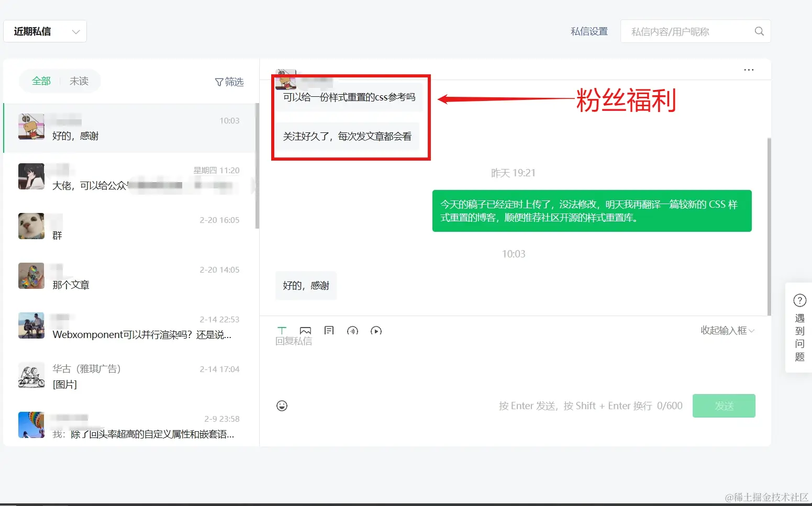Click the 2-9 23:58 timestamp

[222, 419]
